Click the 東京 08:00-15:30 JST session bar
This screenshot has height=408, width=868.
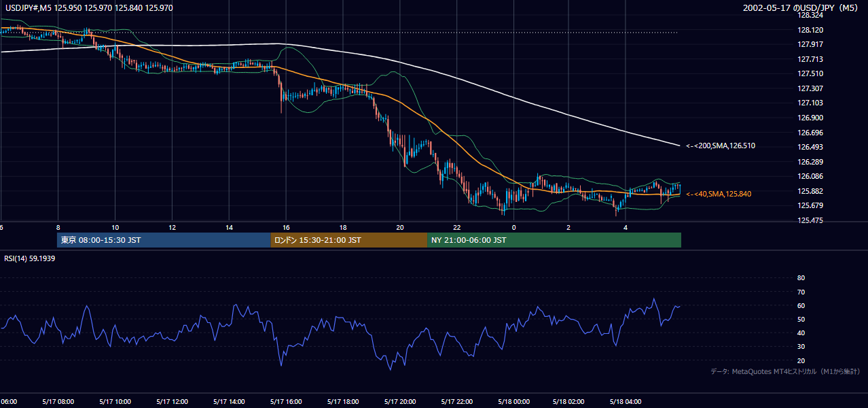tap(164, 240)
